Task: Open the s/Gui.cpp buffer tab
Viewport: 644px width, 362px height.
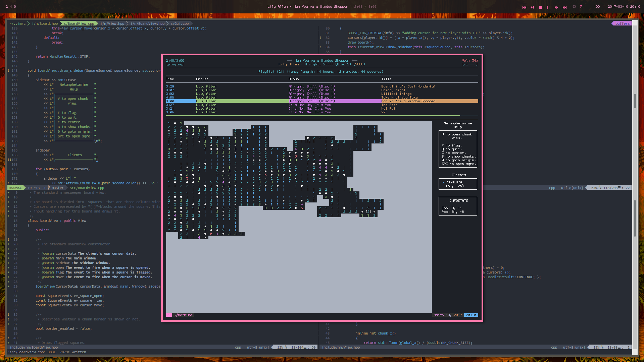Action: (180, 23)
